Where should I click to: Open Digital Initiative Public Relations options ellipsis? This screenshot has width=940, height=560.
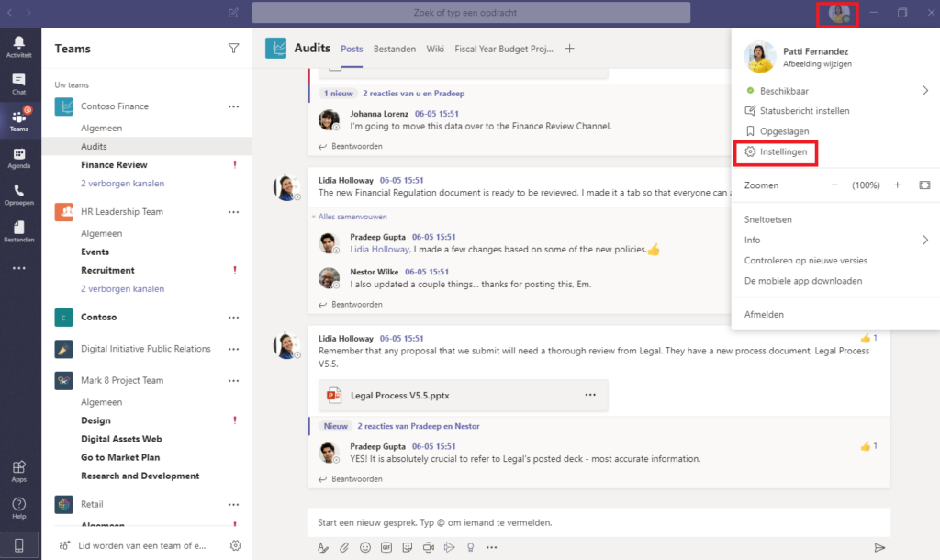[234, 349]
